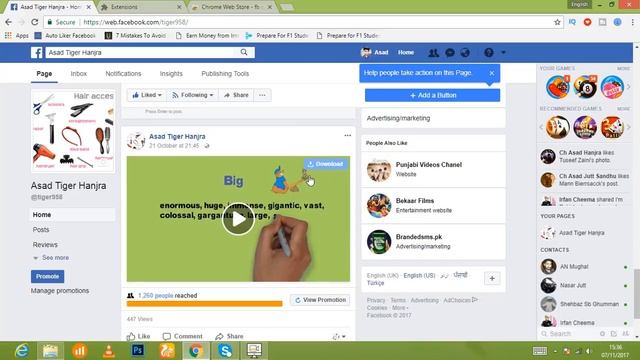Open Manage promotions link
Image resolution: width=640 pixels, height=360 pixels.
tap(60, 291)
